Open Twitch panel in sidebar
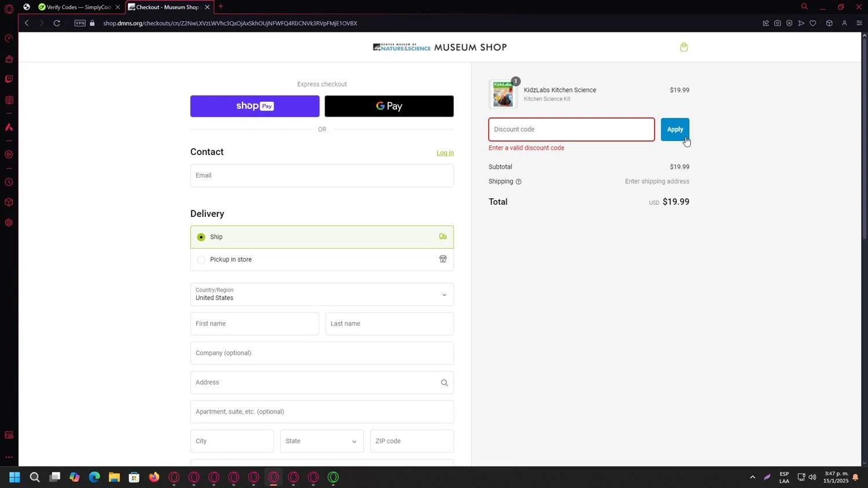Image resolution: width=868 pixels, height=488 pixels. (x=9, y=79)
